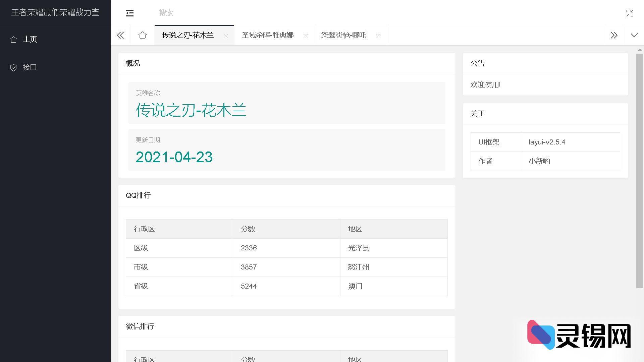This screenshot has height=362, width=644.
Task: Open the tab options dropdown chevron
Action: coord(634,35)
